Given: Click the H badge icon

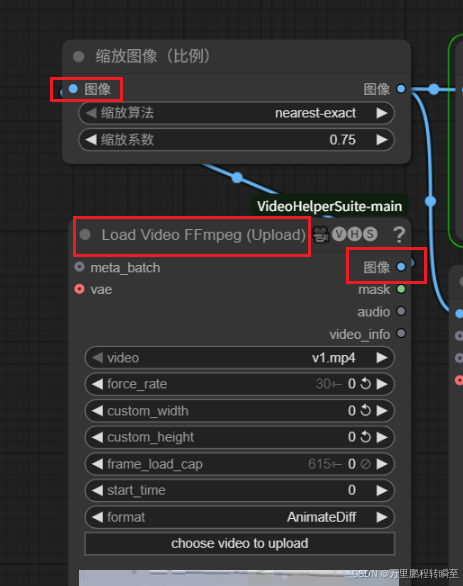Looking at the screenshot, I should (x=355, y=234).
